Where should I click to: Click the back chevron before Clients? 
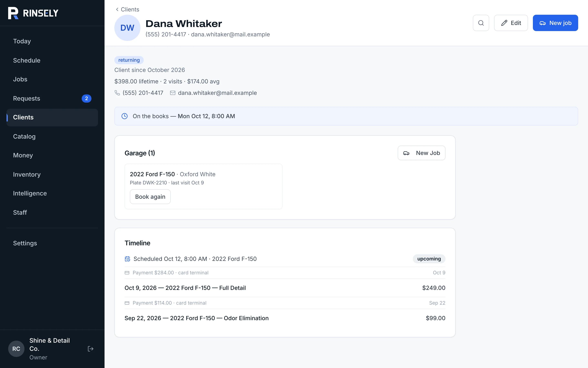[117, 9]
